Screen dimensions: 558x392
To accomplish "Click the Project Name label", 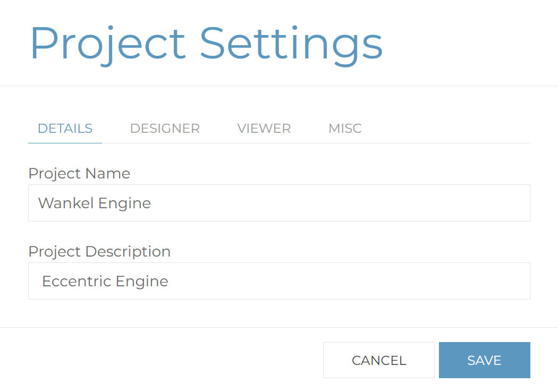I will point(79,173).
